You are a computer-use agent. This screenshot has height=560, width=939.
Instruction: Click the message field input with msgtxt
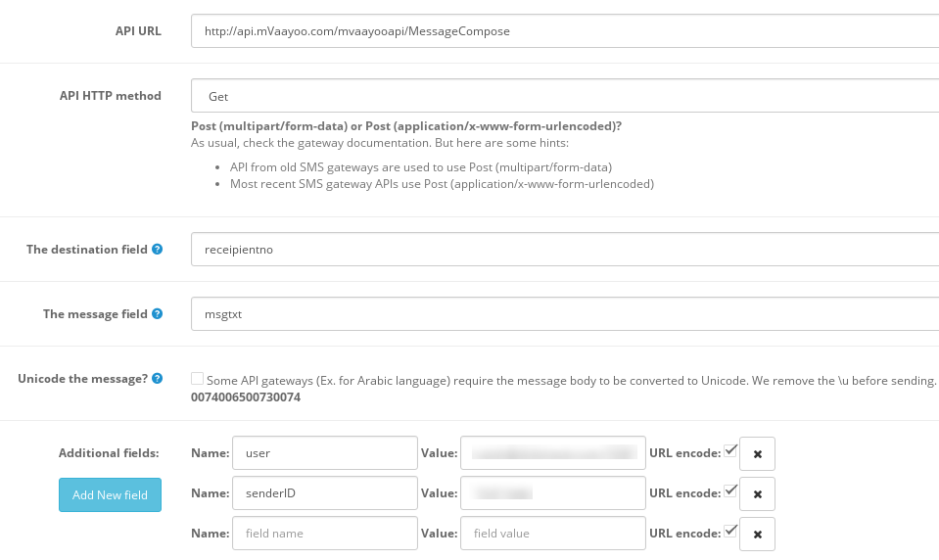pos(564,314)
